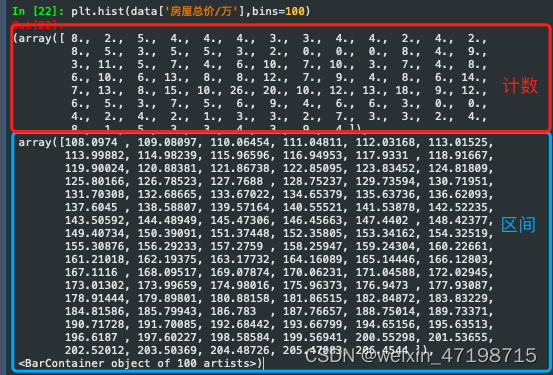The image size is (553, 375).
Task: Click bin edge 124.81809
Action: (x=458, y=168)
